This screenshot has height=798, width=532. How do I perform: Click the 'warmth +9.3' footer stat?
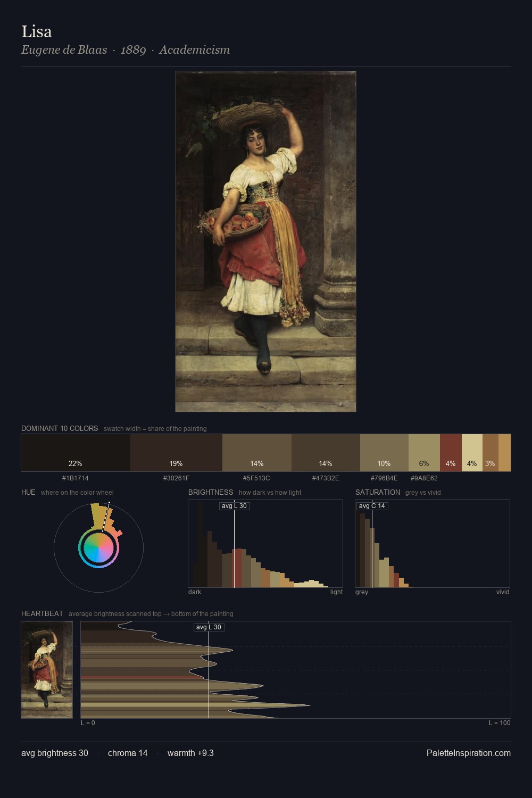pyautogui.click(x=190, y=753)
